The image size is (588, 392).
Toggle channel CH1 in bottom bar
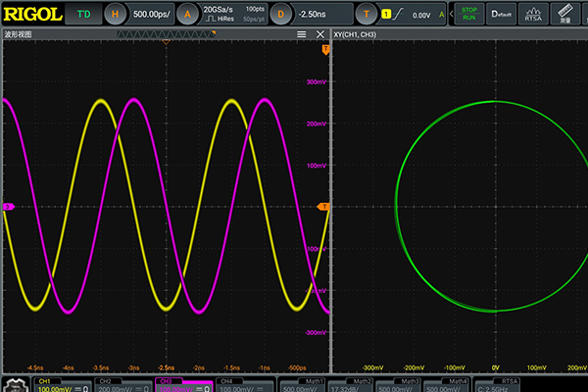tap(64, 383)
